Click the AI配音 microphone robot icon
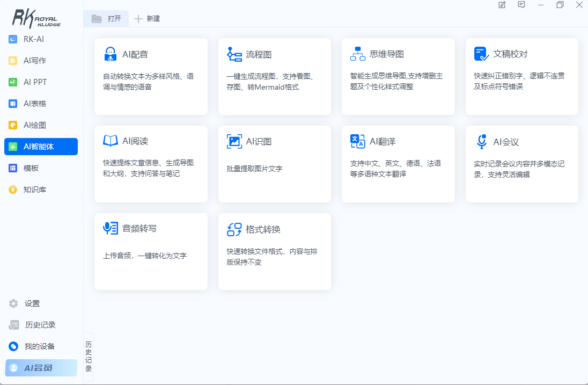Screen dimensions: 588x385 111,54
